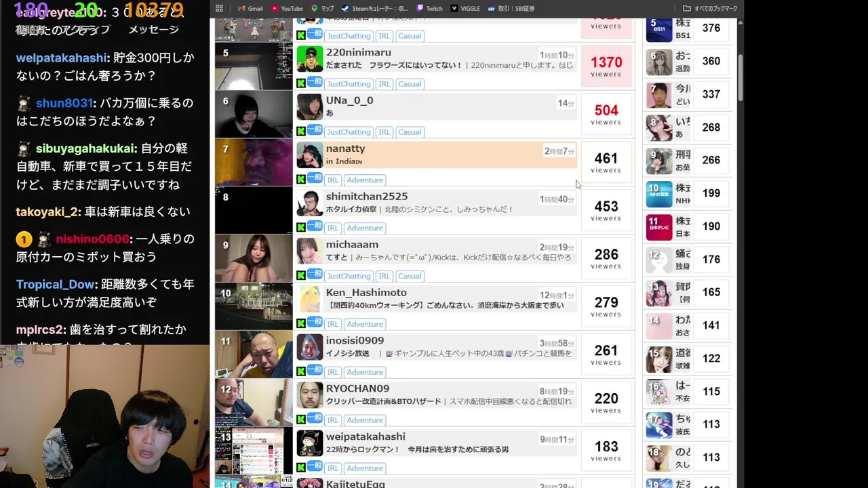The image size is (868, 488).
Task: Open the inosisi0909 channel link
Action: [x=355, y=341]
